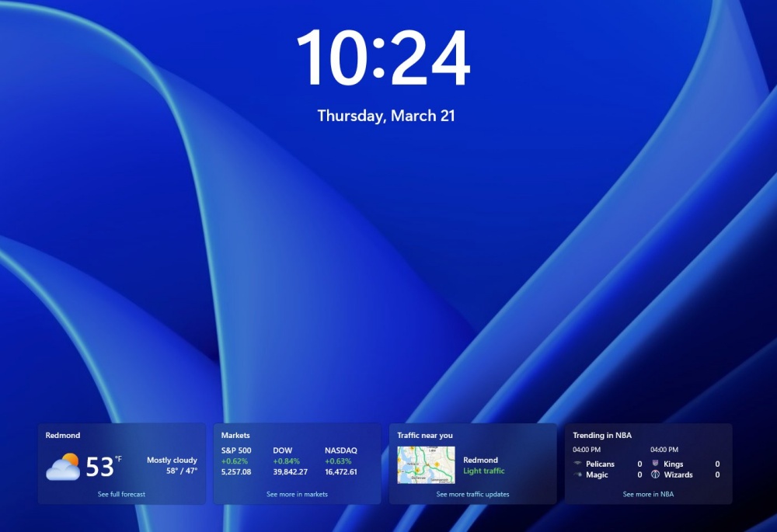Click the +0.63% NASDAQ change
The image size is (777, 532).
pos(339,461)
